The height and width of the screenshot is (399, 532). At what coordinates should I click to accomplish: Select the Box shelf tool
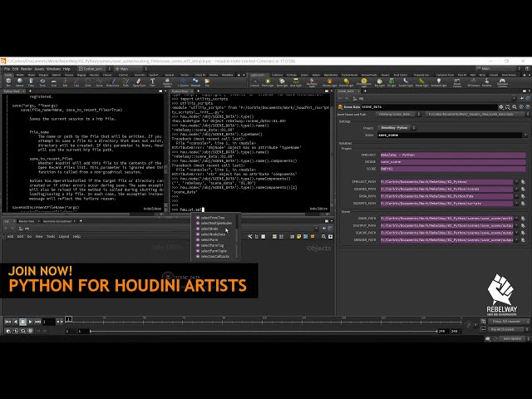(8, 81)
